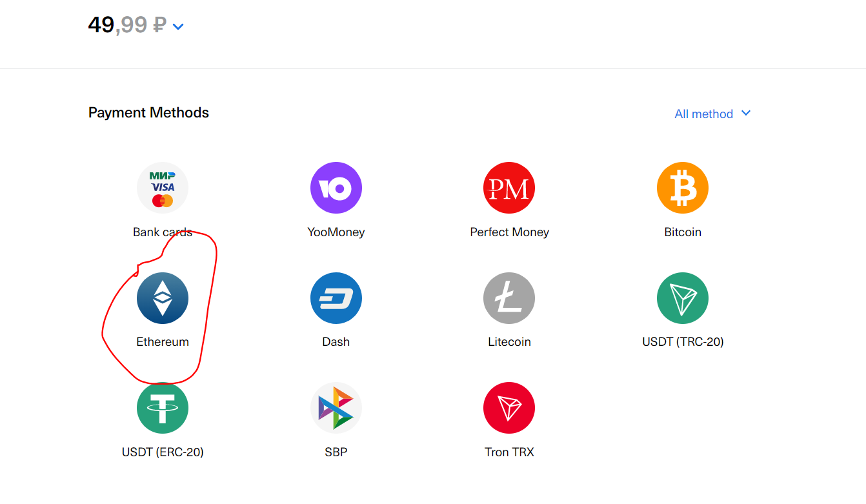Click the 49,99 ₽ price amount
Image resolution: width=866 pixels, height=504 pixels.
127,25
